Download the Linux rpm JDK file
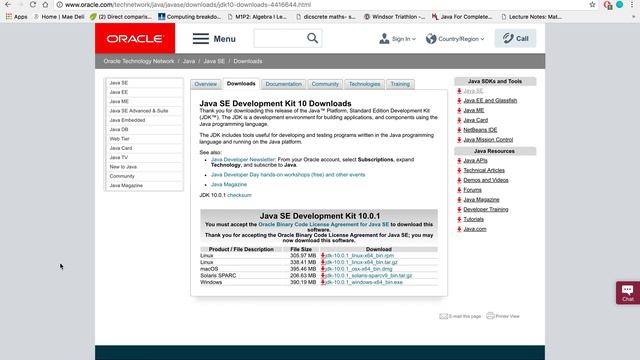Viewport: 640px width, 360px height. [360, 256]
